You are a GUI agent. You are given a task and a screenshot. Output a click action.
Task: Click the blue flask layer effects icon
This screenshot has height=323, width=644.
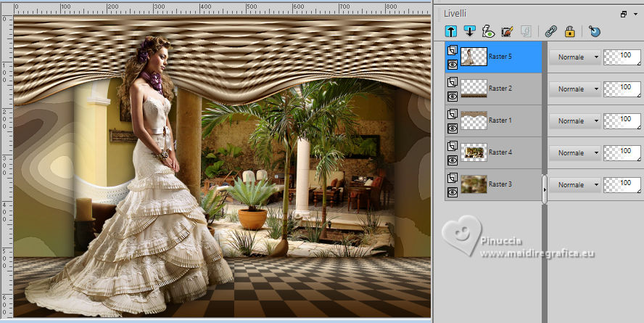coord(595,31)
